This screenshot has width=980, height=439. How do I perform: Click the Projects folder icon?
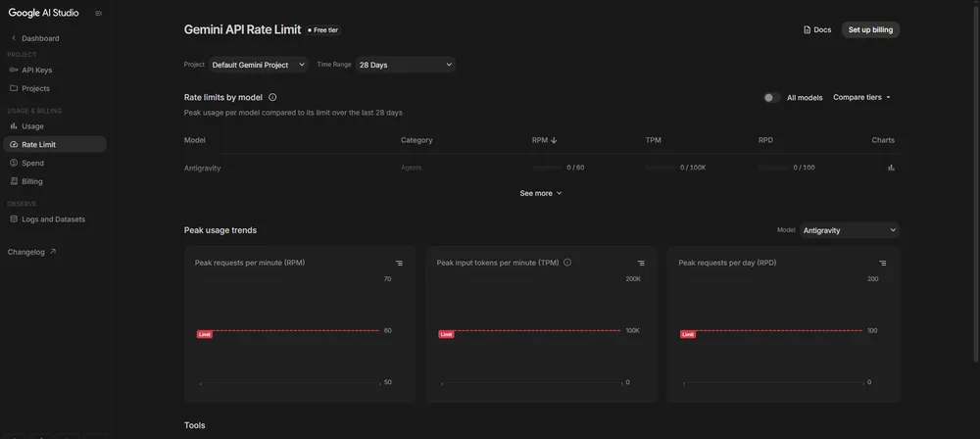click(14, 88)
